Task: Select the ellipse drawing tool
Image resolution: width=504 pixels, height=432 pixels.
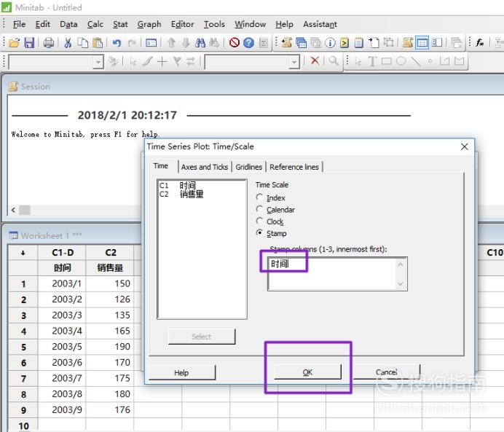Action: click(x=401, y=60)
